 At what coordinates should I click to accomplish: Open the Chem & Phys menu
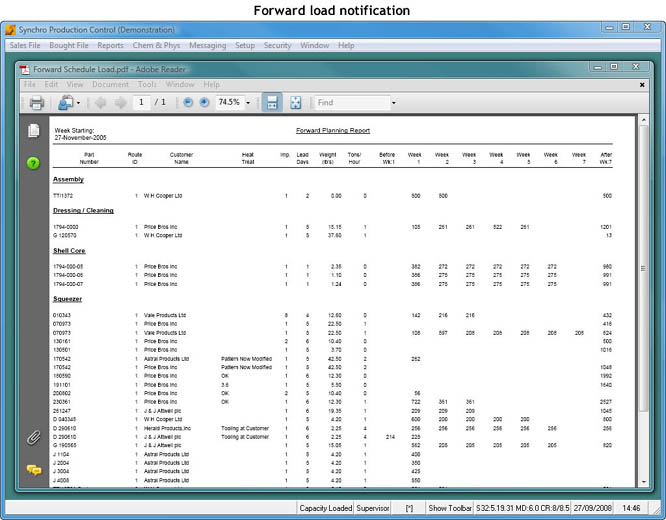(x=156, y=45)
